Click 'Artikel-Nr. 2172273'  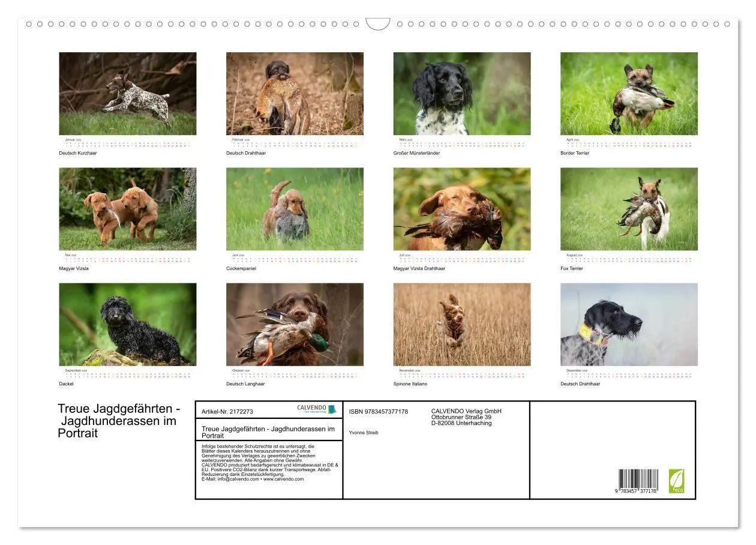point(227,412)
